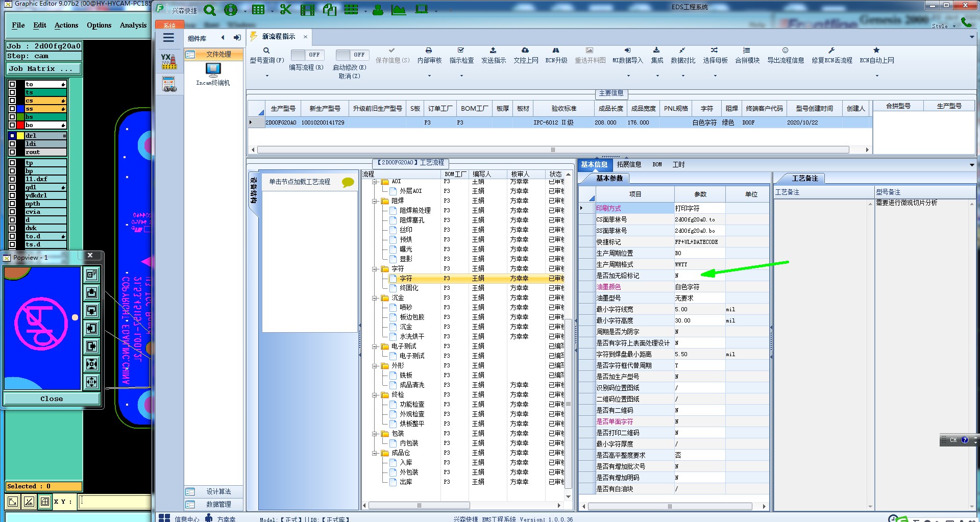Click the 数据对比 compare icon
The height and width of the screenshot is (522, 980).
(x=682, y=51)
